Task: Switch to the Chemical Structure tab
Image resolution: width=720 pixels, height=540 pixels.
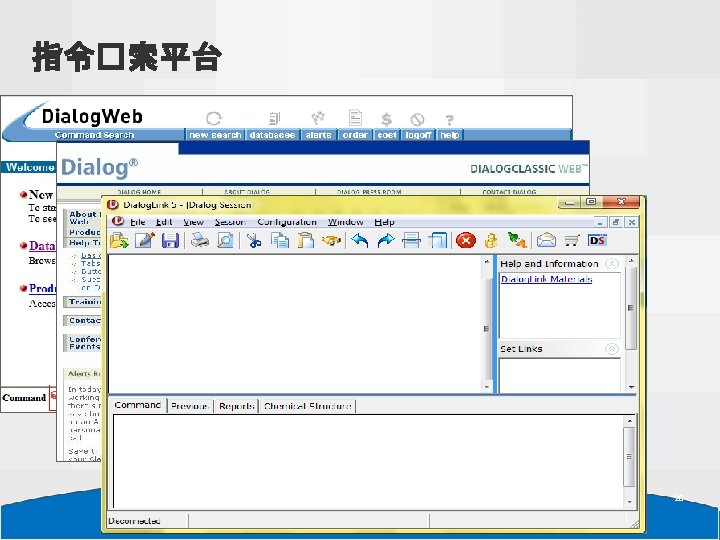Action: pyautogui.click(x=308, y=406)
